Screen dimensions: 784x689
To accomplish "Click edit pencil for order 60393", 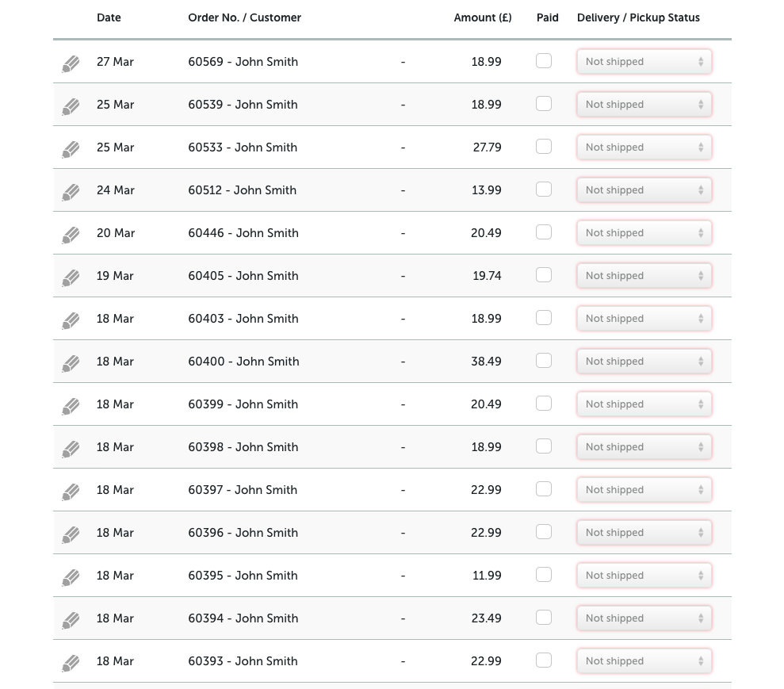I will coord(71,664).
